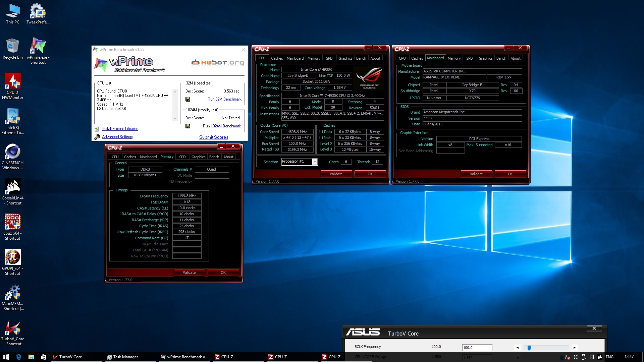Click ENG language indicator in tray

[609, 357]
